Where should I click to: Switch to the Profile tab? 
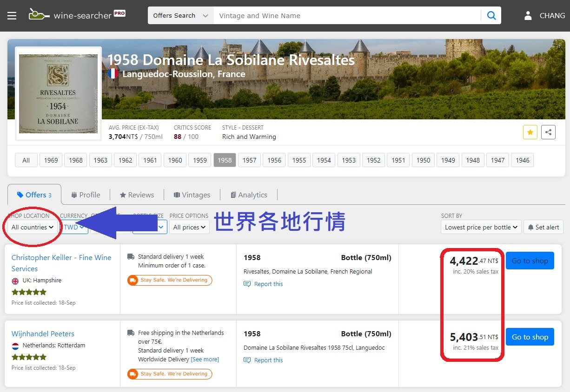click(86, 195)
